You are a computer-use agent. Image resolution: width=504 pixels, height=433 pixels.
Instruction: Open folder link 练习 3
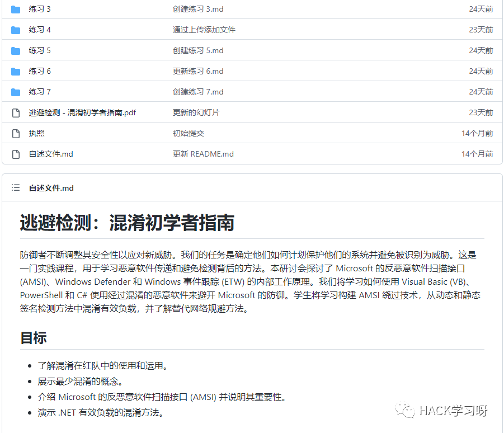pos(40,9)
